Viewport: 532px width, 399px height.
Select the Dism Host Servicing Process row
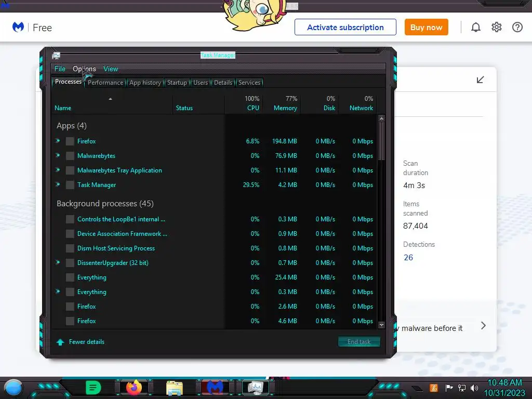(215, 248)
